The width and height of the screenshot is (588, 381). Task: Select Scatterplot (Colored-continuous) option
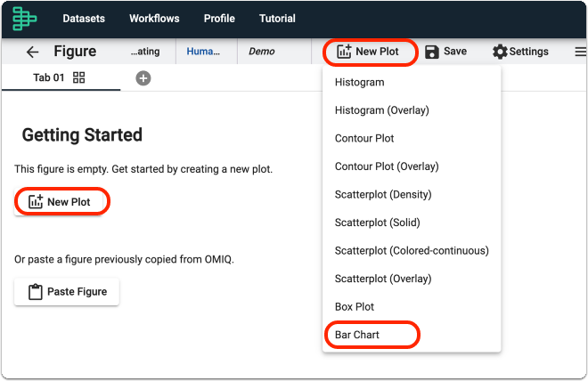[412, 250]
